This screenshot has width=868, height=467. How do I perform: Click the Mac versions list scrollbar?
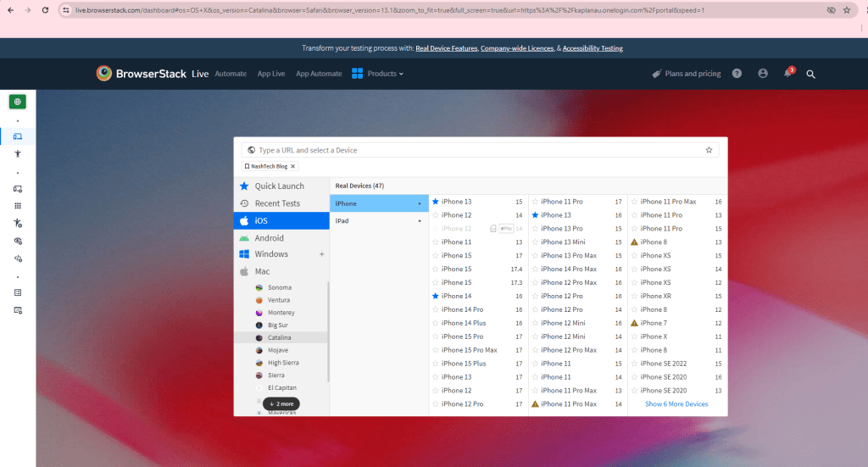click(328, 331)
